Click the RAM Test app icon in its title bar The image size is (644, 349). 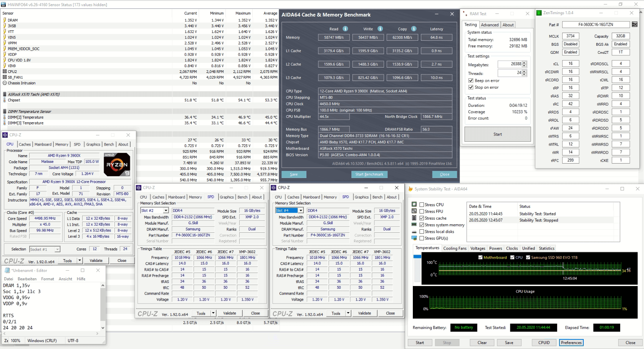(x=465, y=13)
